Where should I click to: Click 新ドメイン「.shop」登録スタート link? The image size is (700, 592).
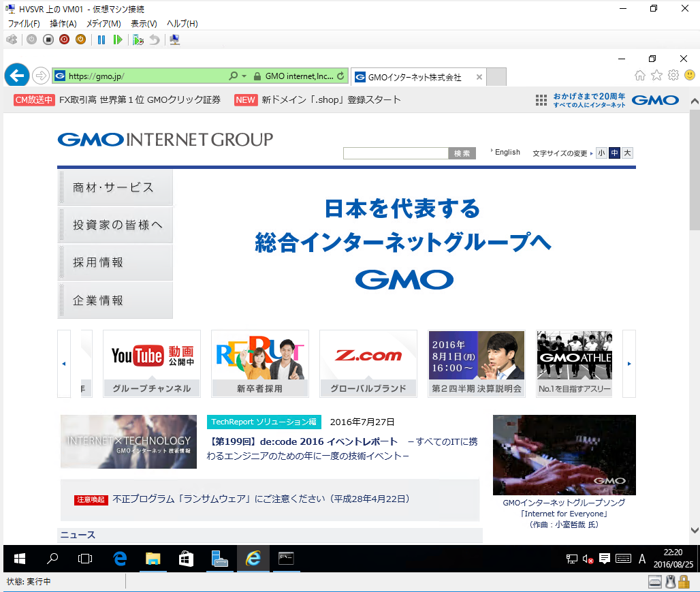[331, 99]
